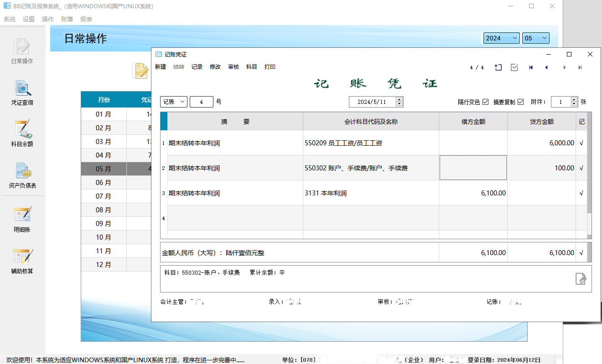Click the voucher number field showing 4

pos(202,102)
